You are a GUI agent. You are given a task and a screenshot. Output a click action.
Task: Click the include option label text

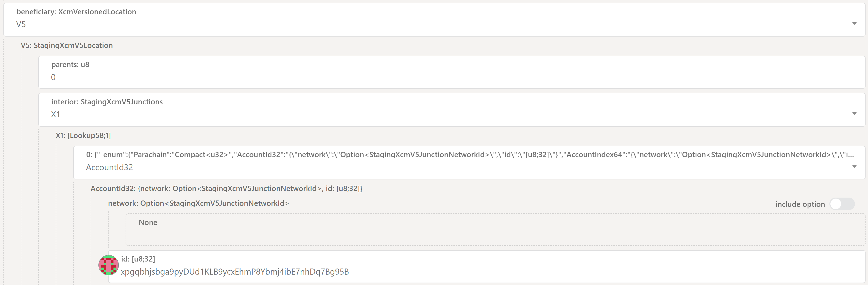tap(800, 204)
